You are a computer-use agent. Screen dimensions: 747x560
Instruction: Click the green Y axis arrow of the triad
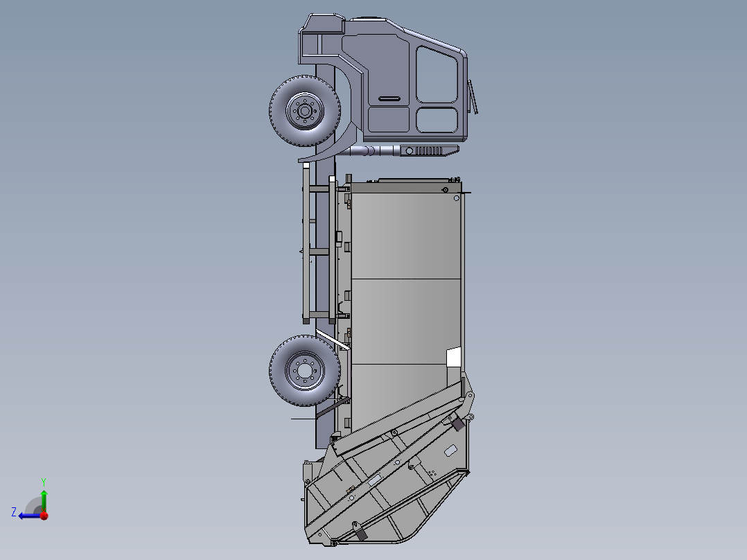point(44,500)
